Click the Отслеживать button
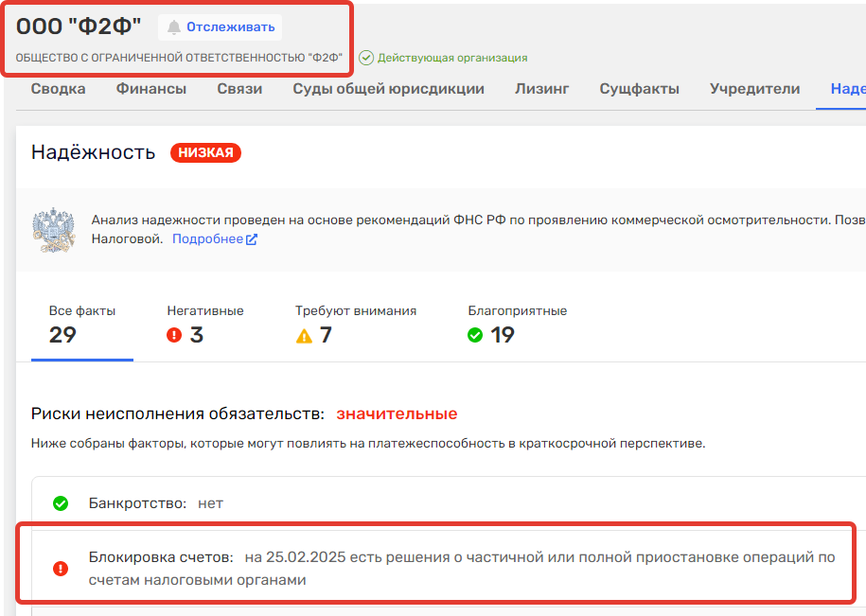Viewport: 866px width, 616px height. (x=220, y=27)
